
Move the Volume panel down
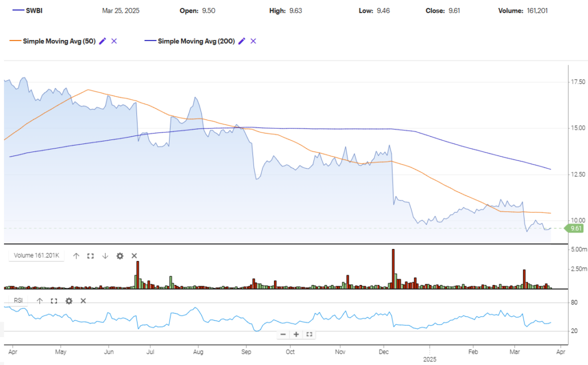[105, 256]
